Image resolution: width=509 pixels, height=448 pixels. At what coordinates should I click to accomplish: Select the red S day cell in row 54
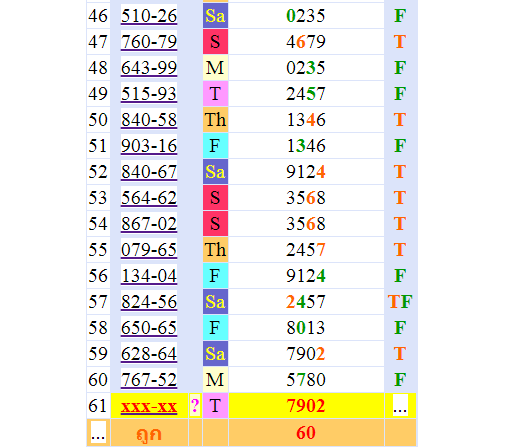tap(215, 224)
